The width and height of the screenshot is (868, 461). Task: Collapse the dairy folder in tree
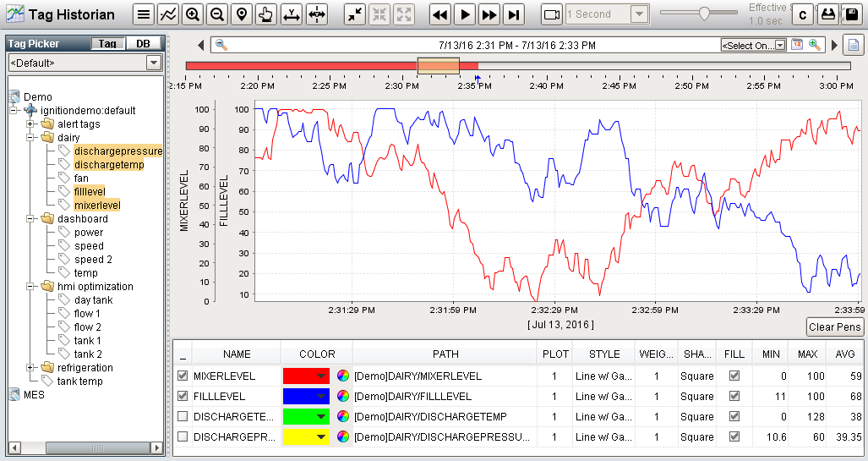point(31,138)
